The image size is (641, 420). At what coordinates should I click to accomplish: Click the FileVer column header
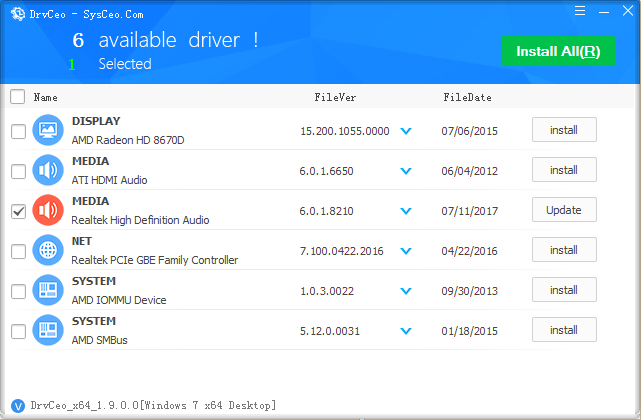coord(335,97)
